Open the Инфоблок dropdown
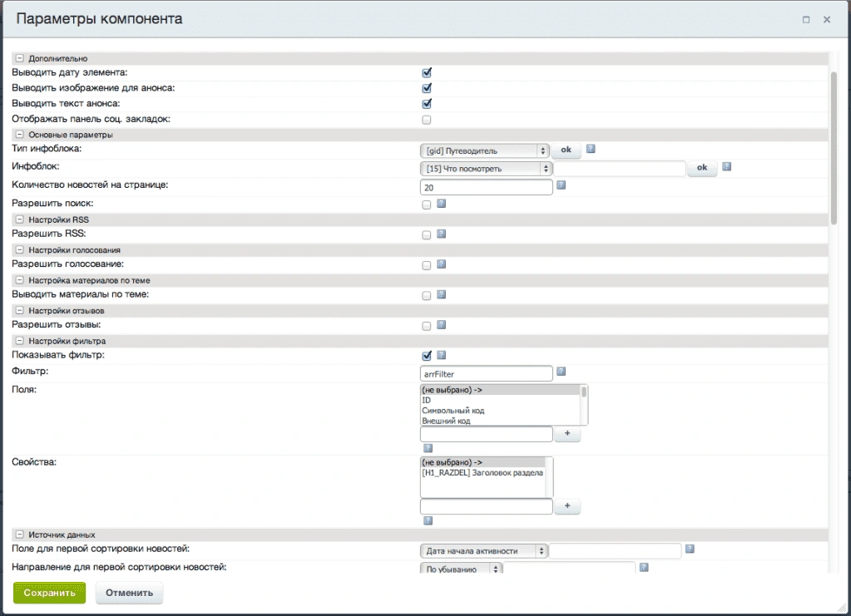This screenshot has width=851, height=616. pyautogui.click(x=487, y=169)
